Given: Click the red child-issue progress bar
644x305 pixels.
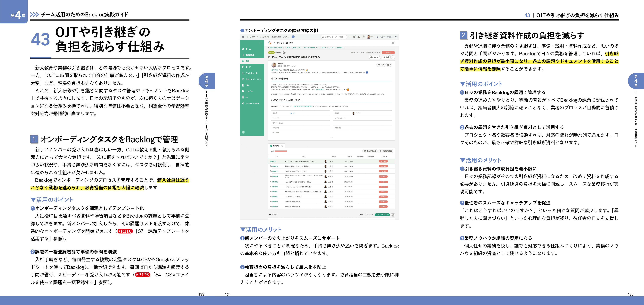Looking at the screenshot, I should tap(281, 151).
